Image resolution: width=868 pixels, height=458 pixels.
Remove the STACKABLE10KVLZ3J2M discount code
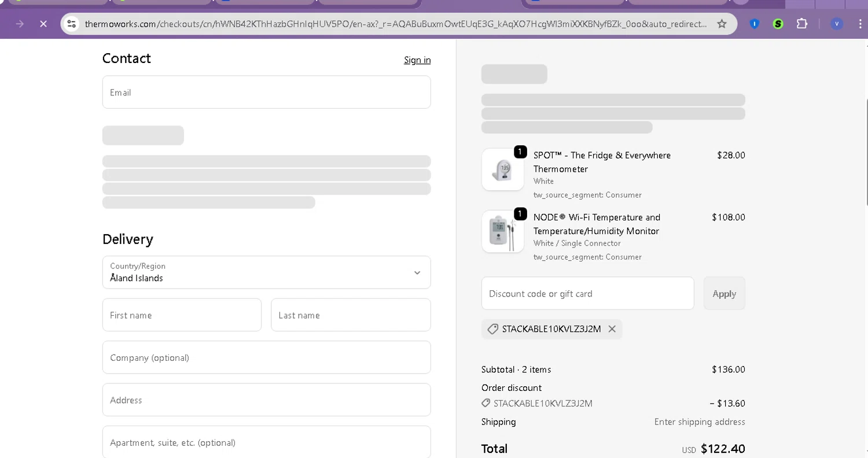[x=612, y=329]
